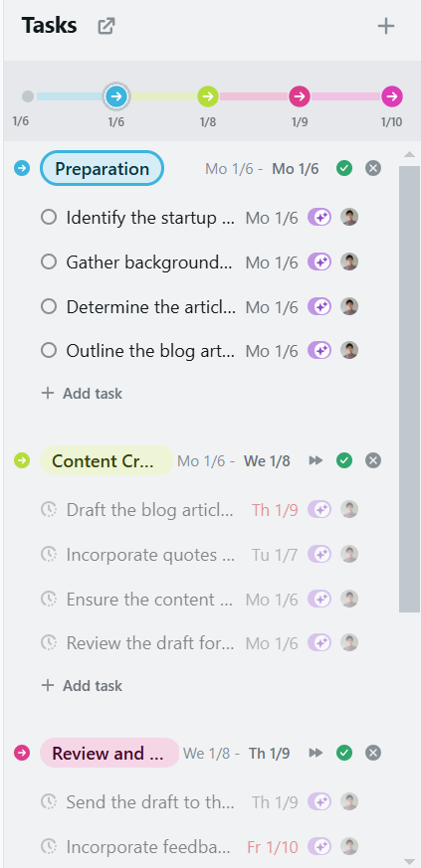Collapse Content Creation phase via green arrow

22,460
